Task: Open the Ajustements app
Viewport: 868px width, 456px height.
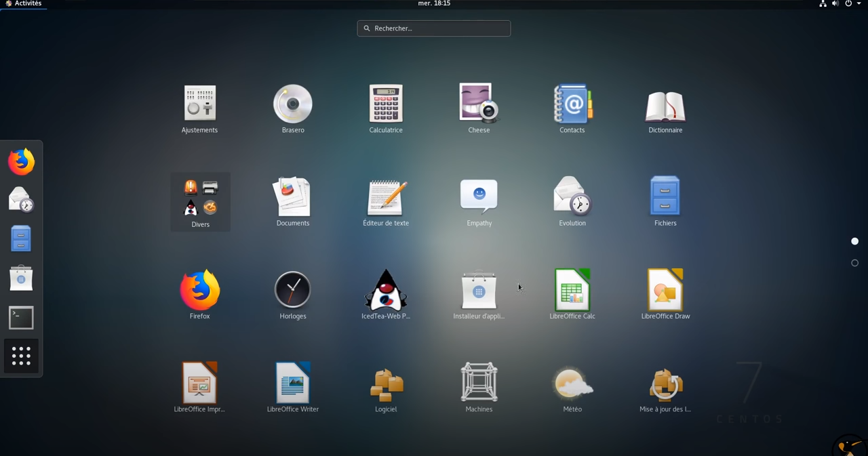Action: click(199, 108)
